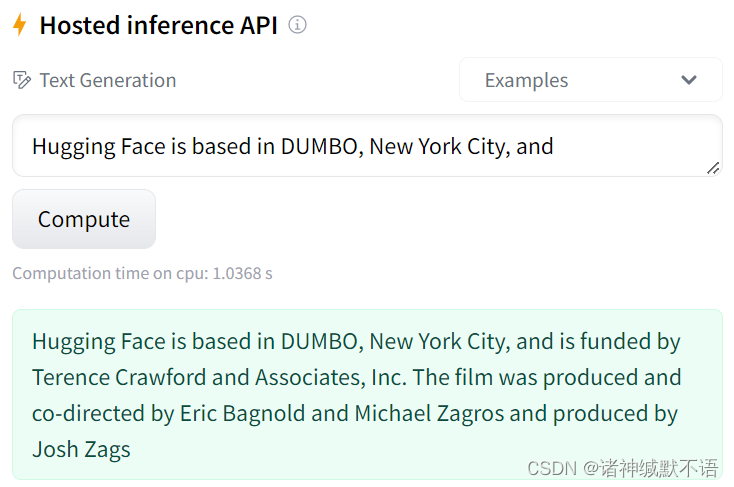Screen dimensions: 734x487
Task: Click the lightning bolt icon
Action: 19,25
